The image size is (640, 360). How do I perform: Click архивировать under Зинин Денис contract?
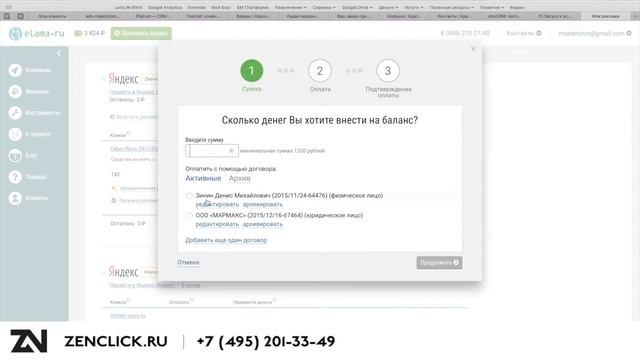(263, 204)
